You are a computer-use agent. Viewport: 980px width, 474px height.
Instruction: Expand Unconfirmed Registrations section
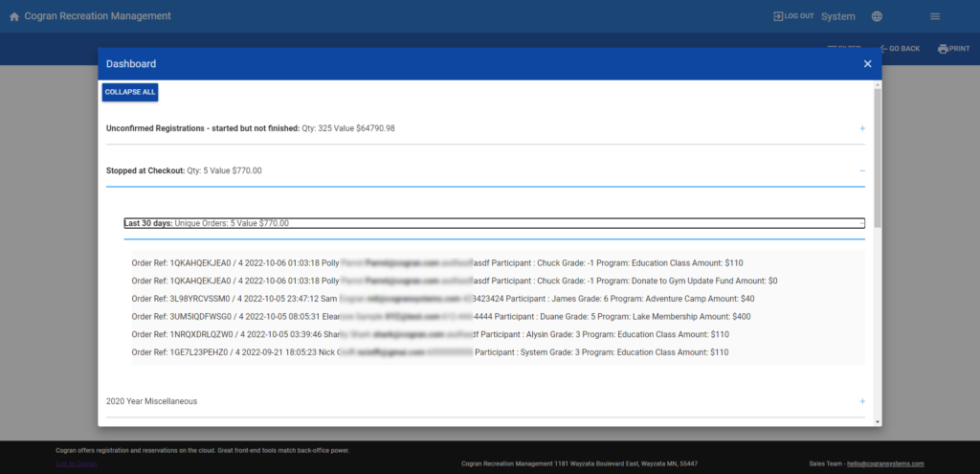point(861,128)
